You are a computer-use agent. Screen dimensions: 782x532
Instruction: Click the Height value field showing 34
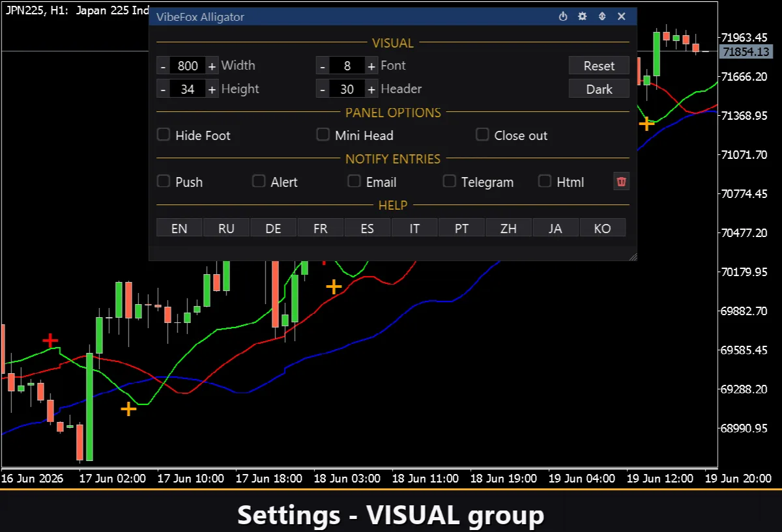pyautogui.click(x=188, y=89)
